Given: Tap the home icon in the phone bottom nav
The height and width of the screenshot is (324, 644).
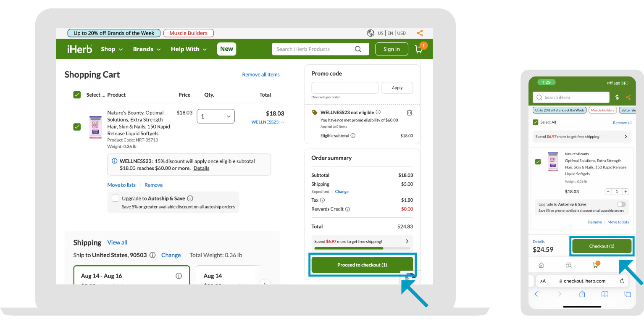Looking at the screenshot, I should click(x=541, y=265).
